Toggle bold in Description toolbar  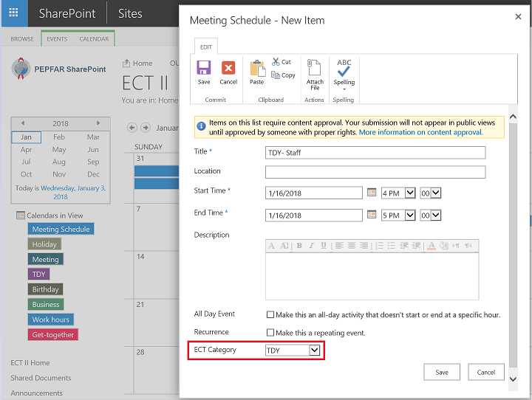[299, 246]
